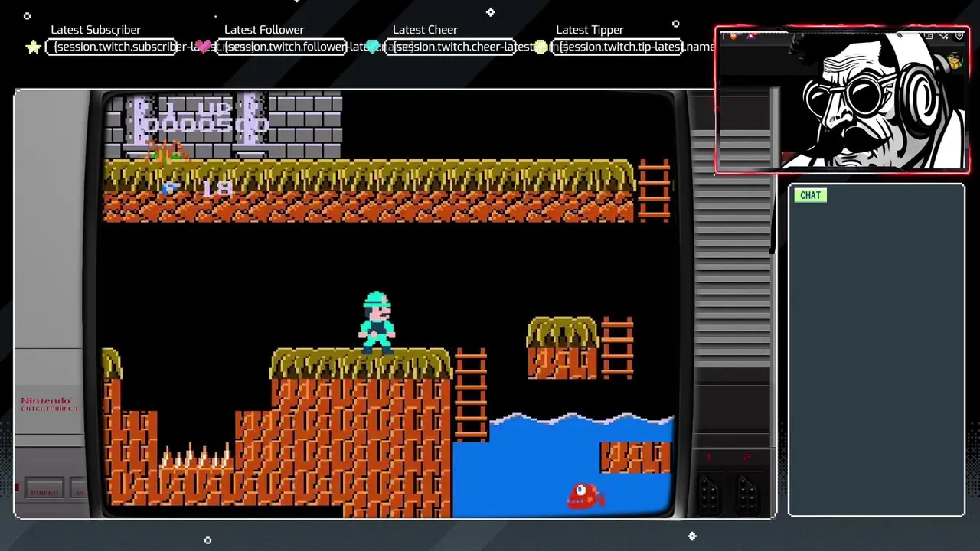
Task: Click the green CHAT label
Action: tap(810, 195)
